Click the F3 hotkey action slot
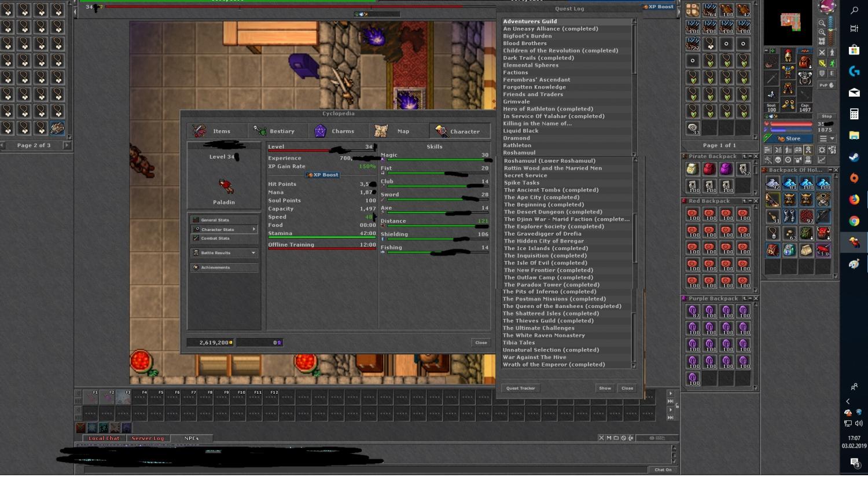Image resolution: width=868 pixels, height=477 pixels. (123, 397)
